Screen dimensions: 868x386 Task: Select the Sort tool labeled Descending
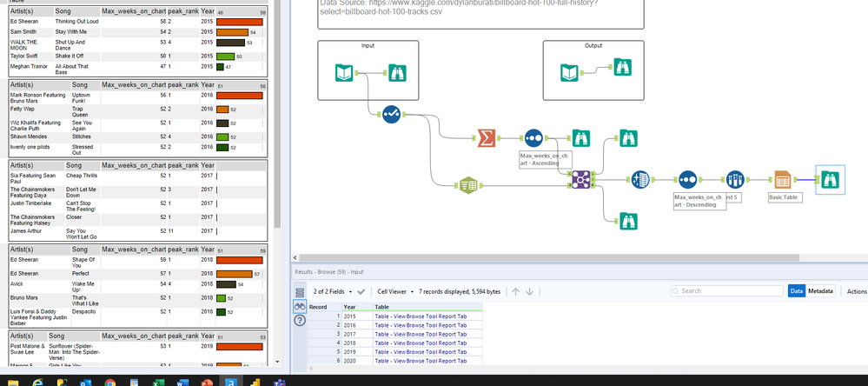[x=687, y=179]
